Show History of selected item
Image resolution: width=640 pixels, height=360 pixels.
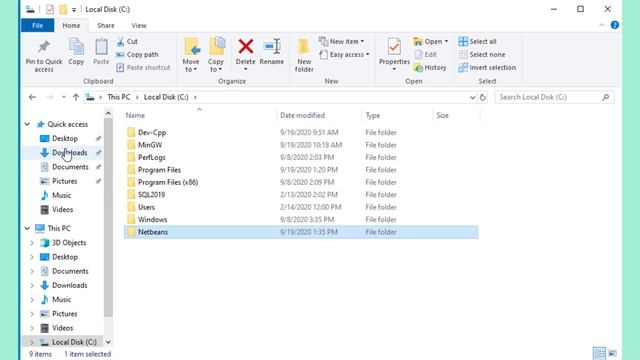click(x=430, y=68)
